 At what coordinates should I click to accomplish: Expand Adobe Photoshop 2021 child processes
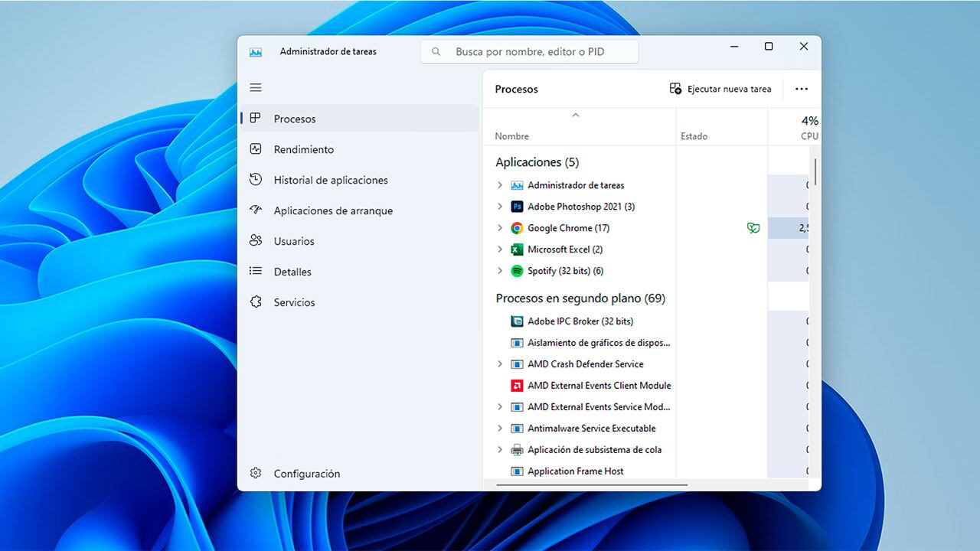pos(500,206)
